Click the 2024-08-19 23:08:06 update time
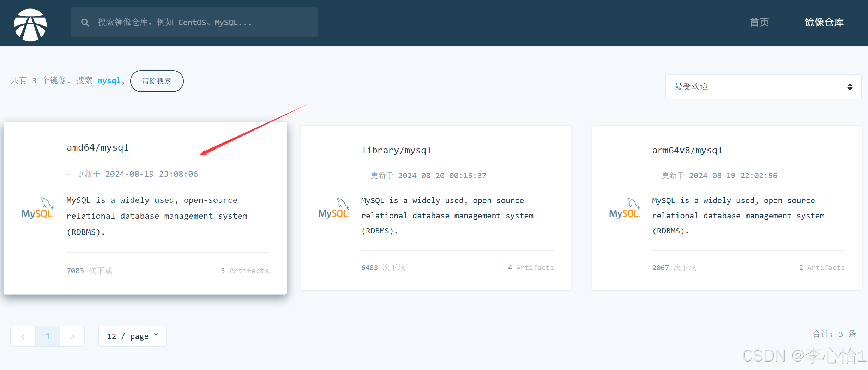The height and width of the screenshot is (370, 868). 151,174
